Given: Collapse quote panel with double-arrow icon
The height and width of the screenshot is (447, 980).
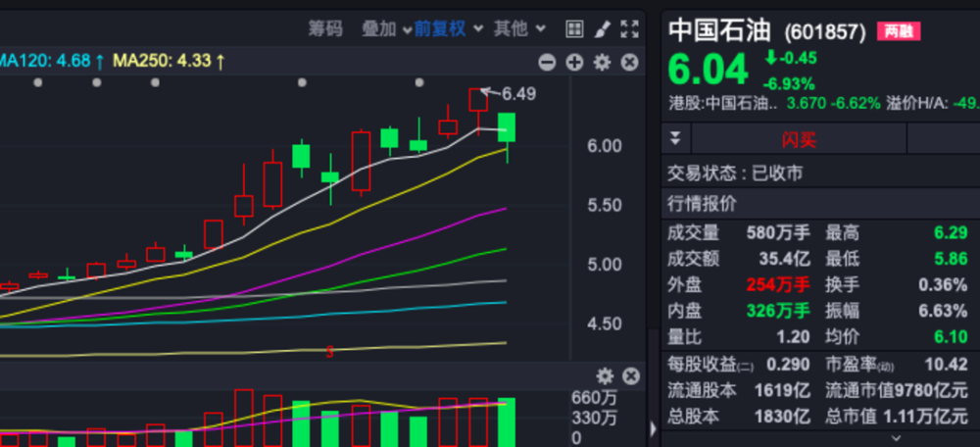Looking at the screenshot, I should pos(675,138).
